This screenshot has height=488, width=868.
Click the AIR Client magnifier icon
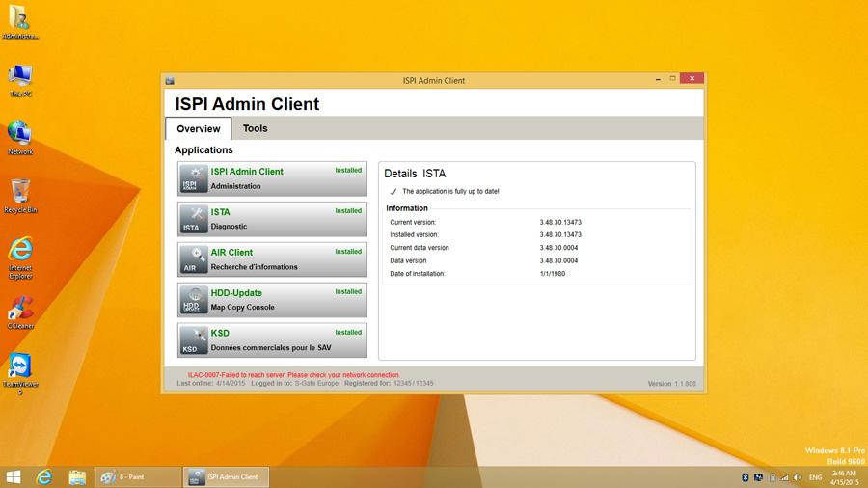coord(193,259)
